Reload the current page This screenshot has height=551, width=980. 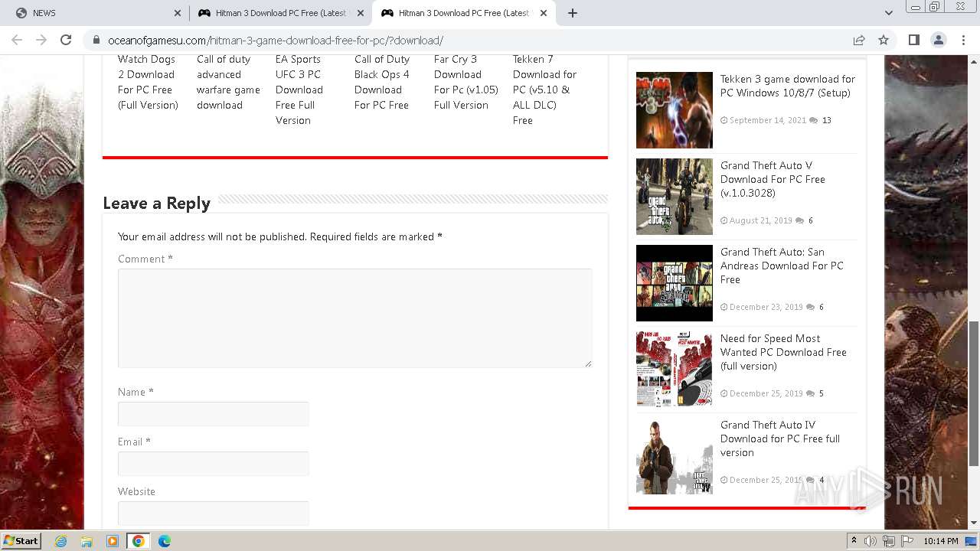coord(66,40)
